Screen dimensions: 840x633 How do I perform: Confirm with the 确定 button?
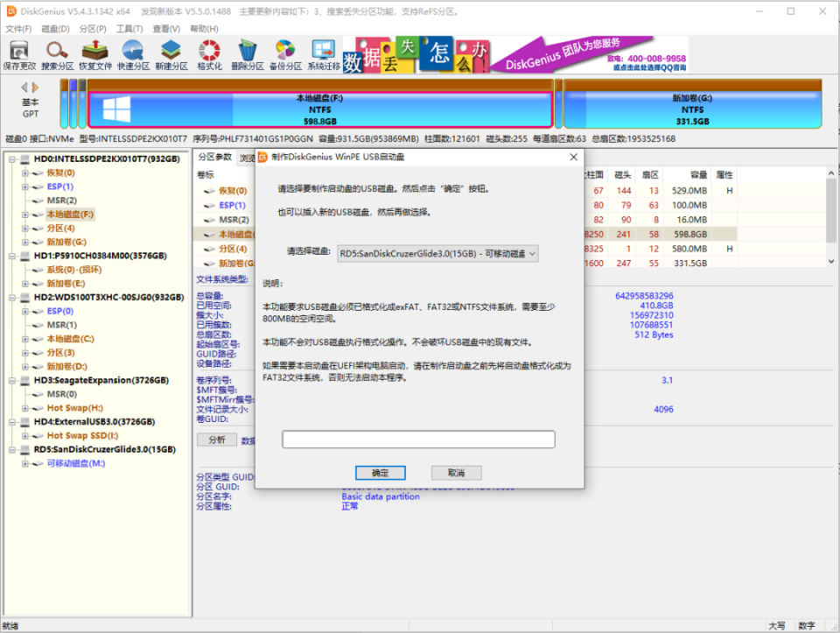click(381, 473)
